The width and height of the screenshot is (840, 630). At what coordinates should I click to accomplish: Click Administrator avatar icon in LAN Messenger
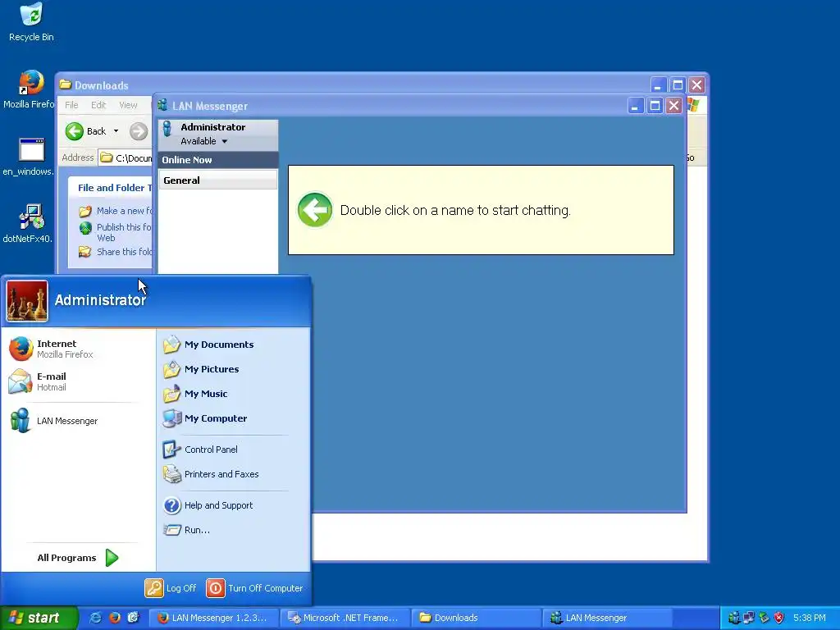pos(167,129)
